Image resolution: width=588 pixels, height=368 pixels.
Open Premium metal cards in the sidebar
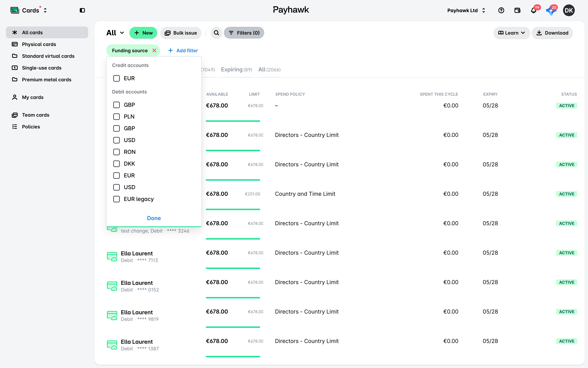pyautogui.click(x=47, y=80)
